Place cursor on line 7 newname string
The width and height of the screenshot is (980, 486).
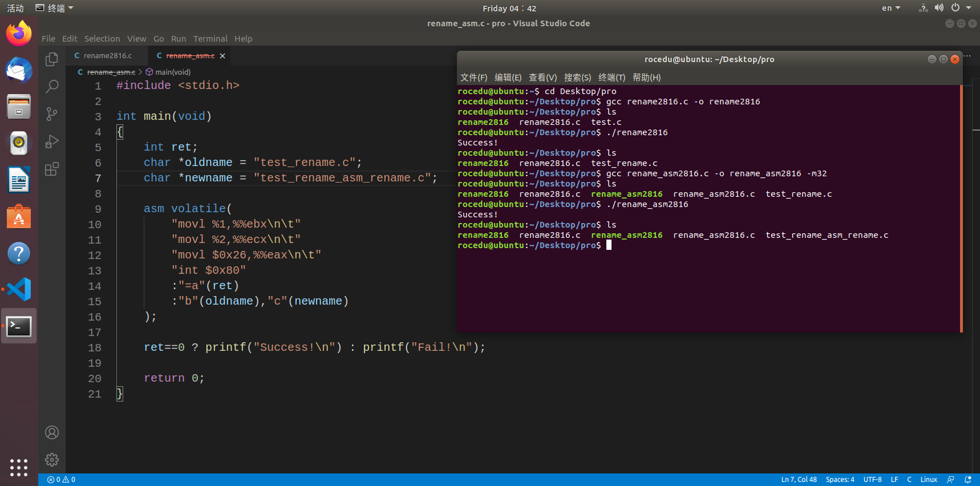click(342, 178)
